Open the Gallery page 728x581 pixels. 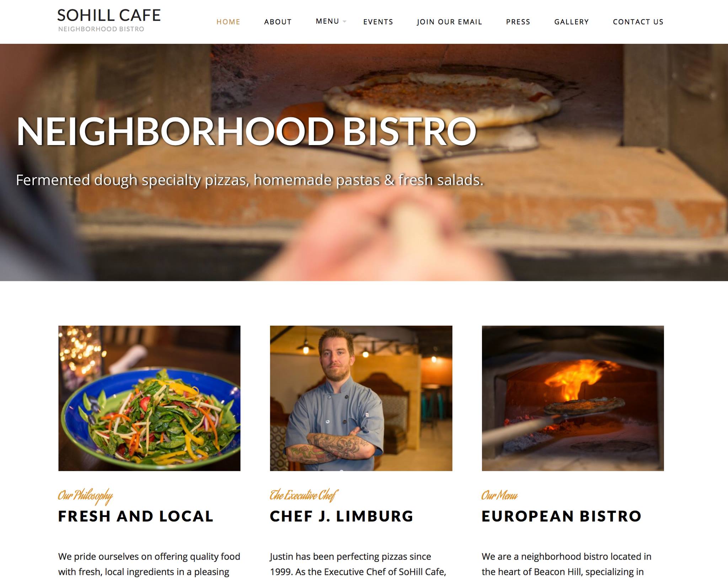pos(571,22)
